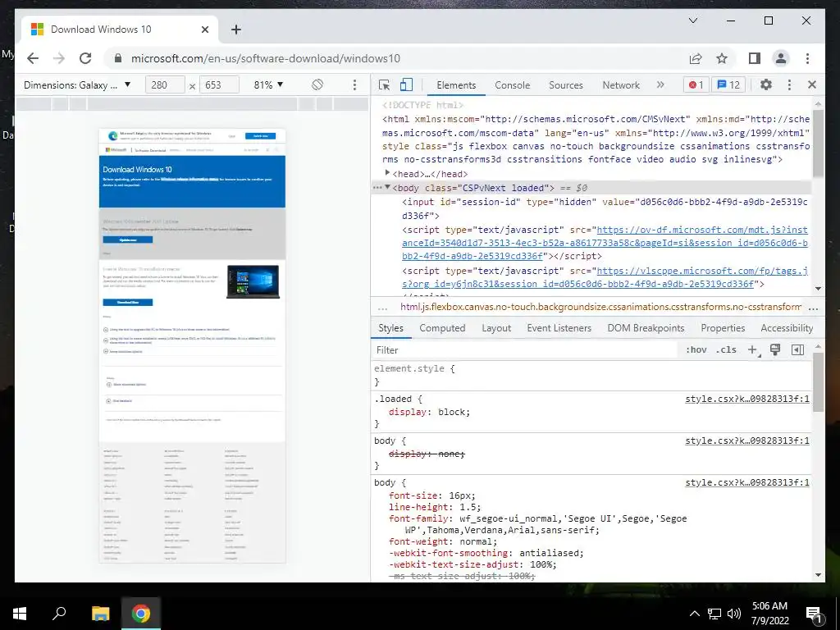Click the display: block value in .loaded

pyautogui.click(x=453, y=412)
